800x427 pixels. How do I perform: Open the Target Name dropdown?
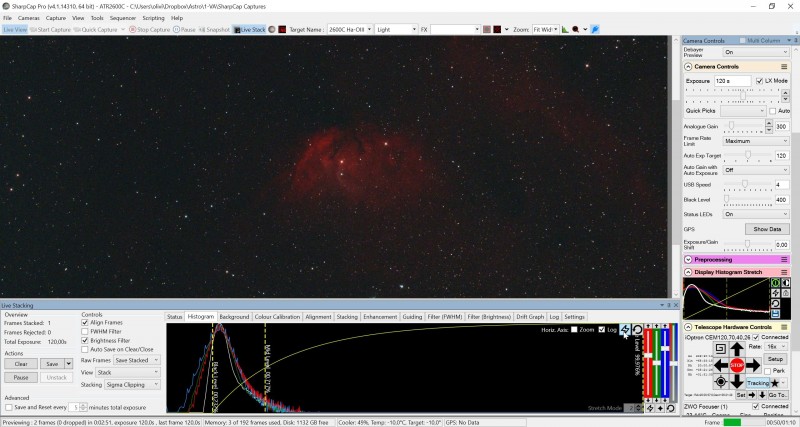tap(350, 30)
